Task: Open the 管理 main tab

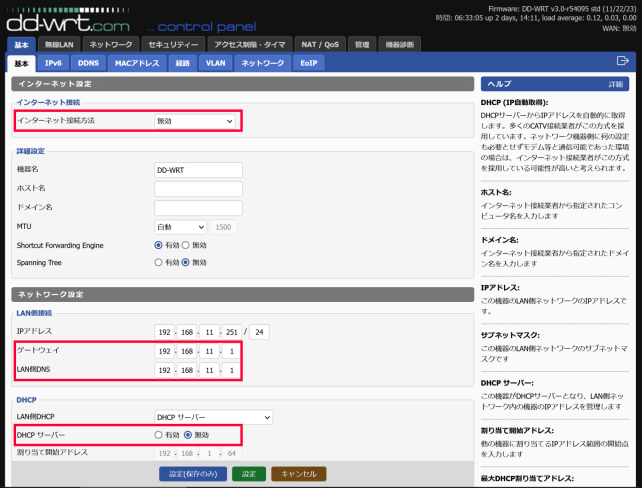Action: coord(362,44)
